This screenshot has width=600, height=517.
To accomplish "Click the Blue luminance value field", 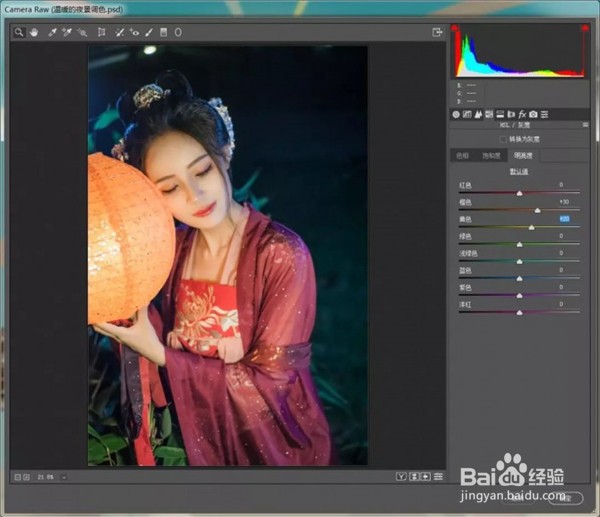I will tap(561, 270).
